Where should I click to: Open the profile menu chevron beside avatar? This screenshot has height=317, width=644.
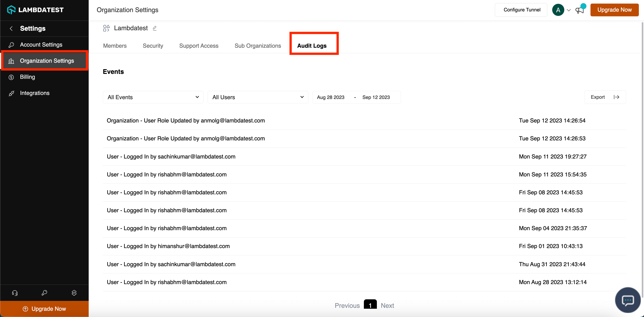[569, 10]
